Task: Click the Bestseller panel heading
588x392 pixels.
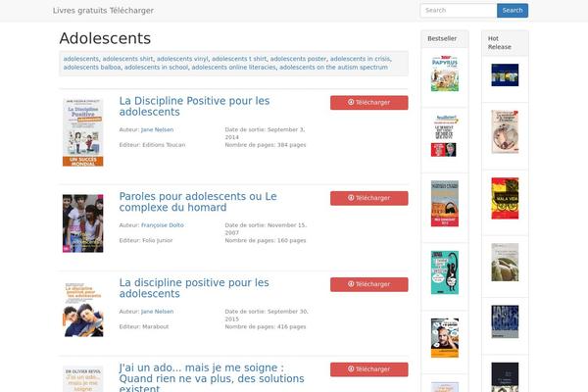Action: point(442,38)
